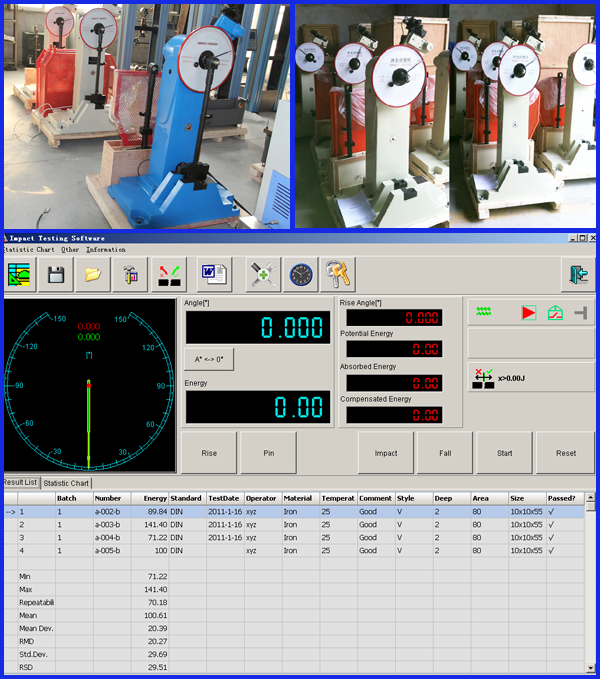Viewport: 600px width, 679px height.
Task: Click the red play arrow icon
Action: (528, 313)
